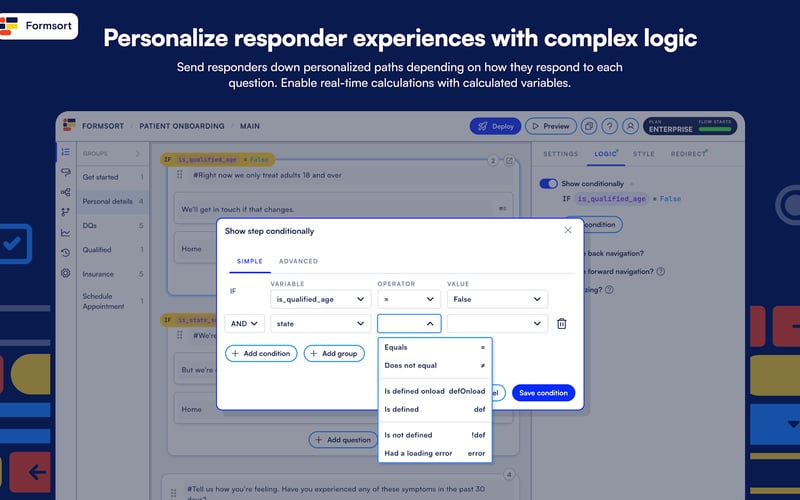The width and height of the screenshot is (800, 500).
Task: Open the history clock sidebar icon
Action: coord(65,253)
